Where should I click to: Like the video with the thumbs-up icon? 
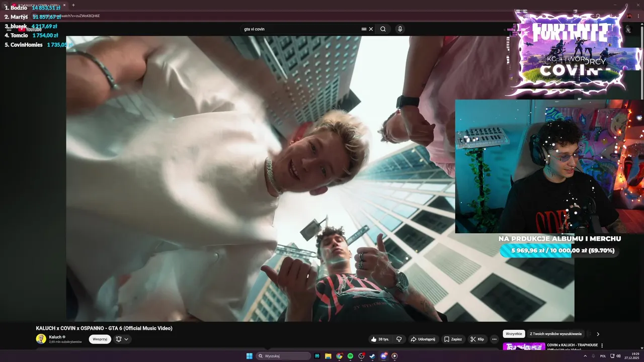pos(374,339)
